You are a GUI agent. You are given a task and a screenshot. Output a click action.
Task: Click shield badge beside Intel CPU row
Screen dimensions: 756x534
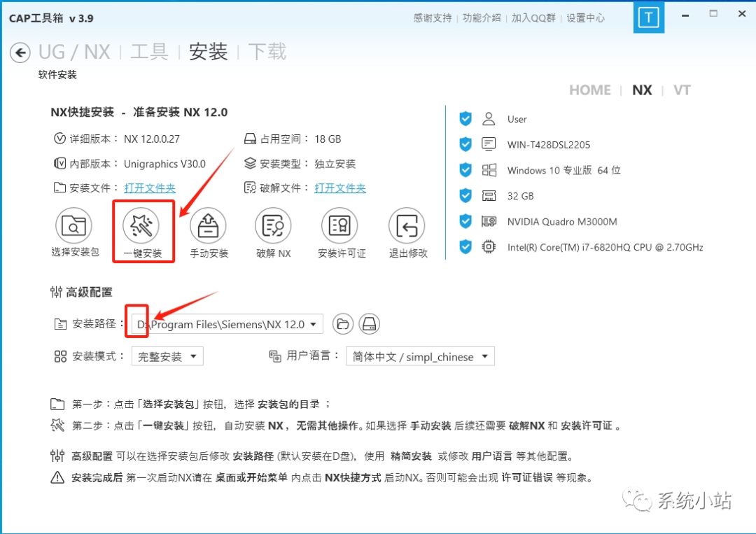(x=465, y=246)
